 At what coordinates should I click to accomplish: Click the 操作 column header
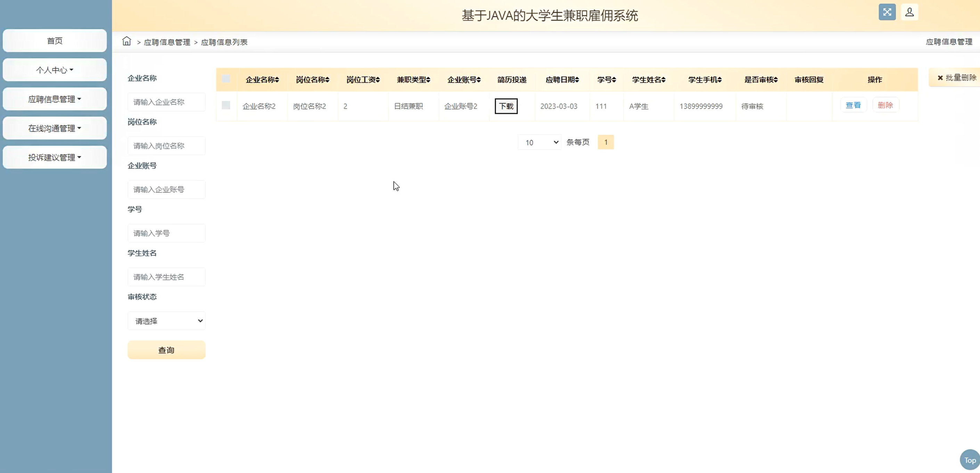point(875,80)
